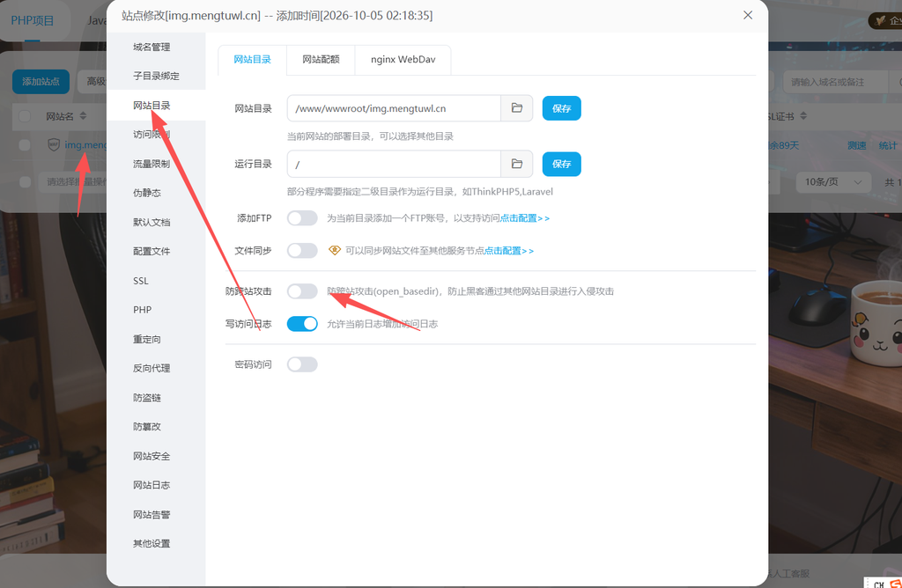
Task: Close the 站点修改 dialog
Action: [748, 15]
